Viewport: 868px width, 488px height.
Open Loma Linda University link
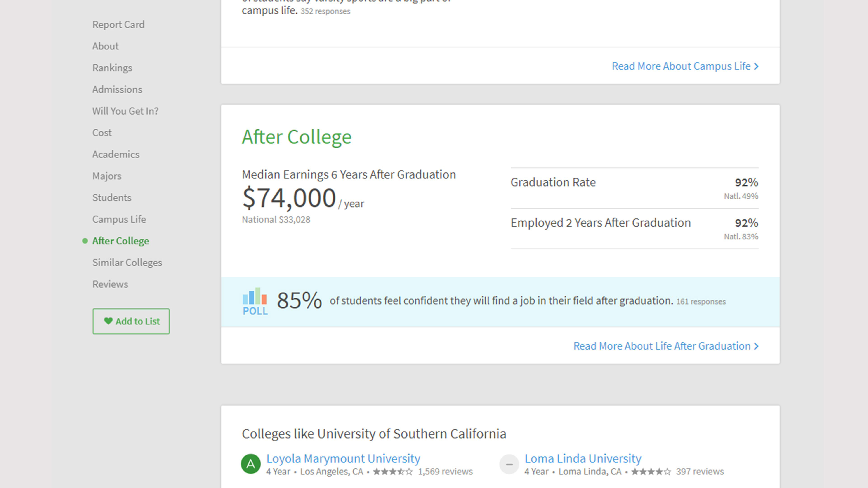583,458
